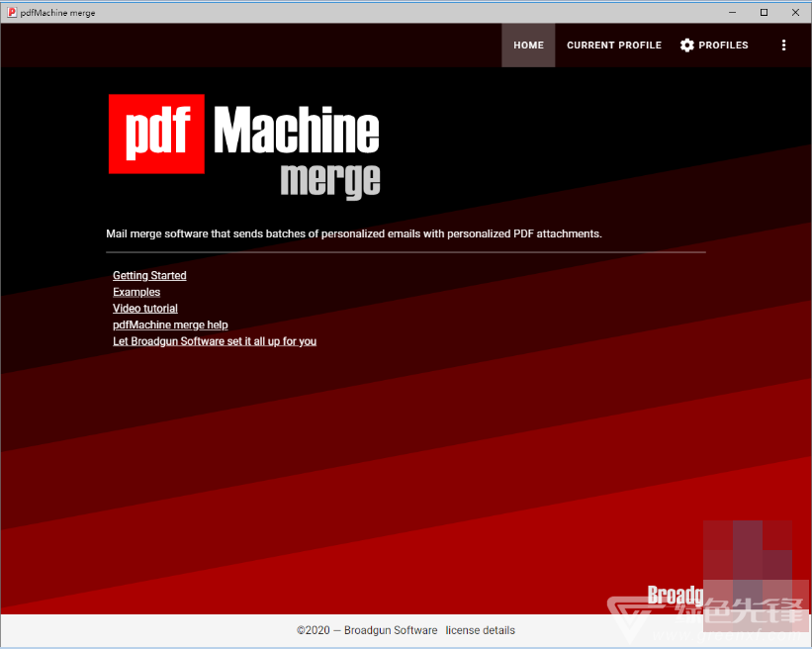Select the PROFILES menu label

[x=723, y=46]
